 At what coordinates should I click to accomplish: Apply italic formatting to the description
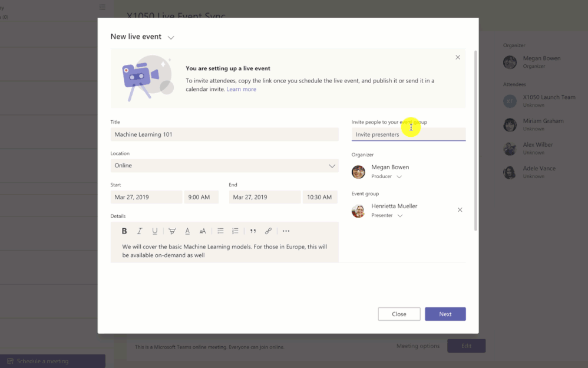click(x=140, y=231)
